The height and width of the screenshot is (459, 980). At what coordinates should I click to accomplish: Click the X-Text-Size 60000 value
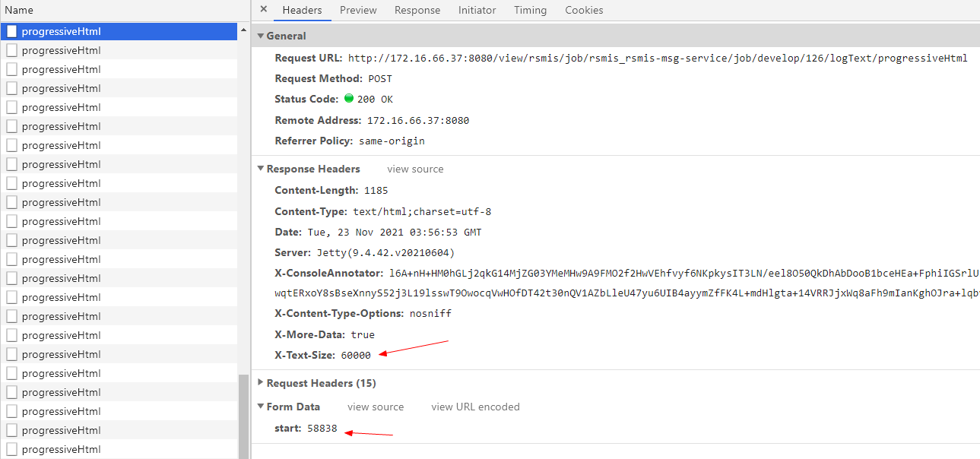(x=356, y=355)
